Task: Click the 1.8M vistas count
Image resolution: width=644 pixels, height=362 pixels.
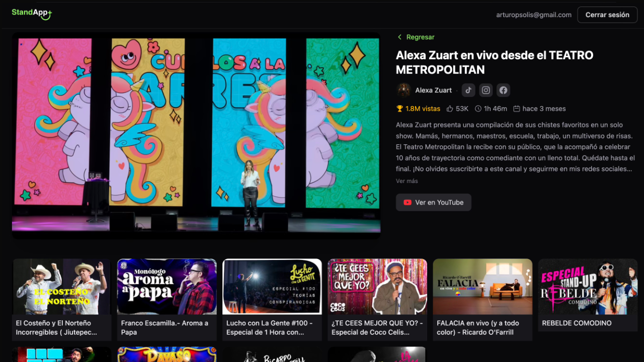Action: 423,109
